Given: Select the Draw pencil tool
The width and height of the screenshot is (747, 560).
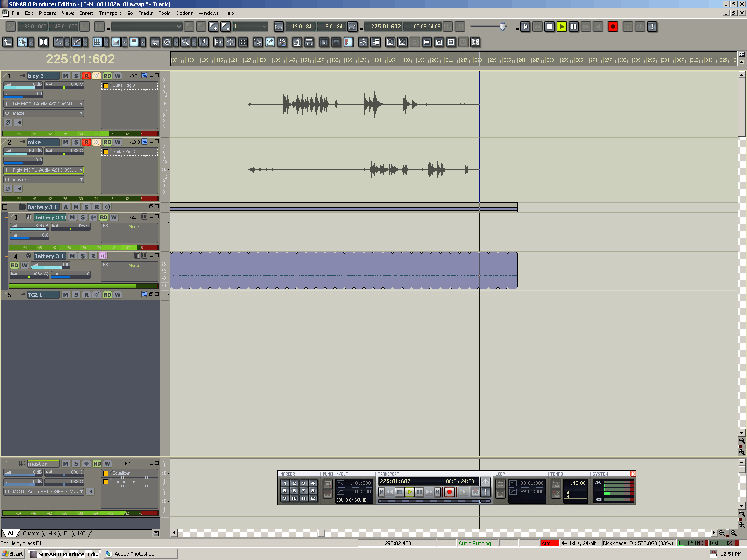Looking at the screenshot, I should (x=77, y=42).
